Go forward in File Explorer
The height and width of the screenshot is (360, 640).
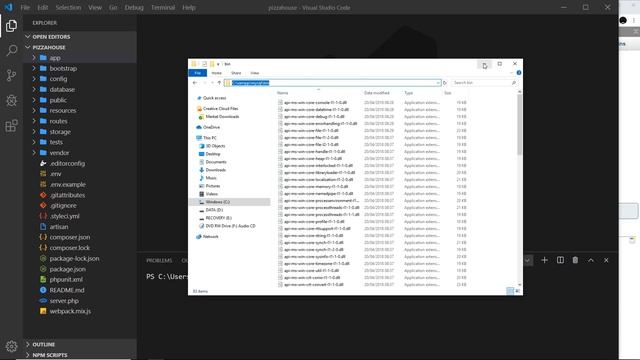[204, 83]
